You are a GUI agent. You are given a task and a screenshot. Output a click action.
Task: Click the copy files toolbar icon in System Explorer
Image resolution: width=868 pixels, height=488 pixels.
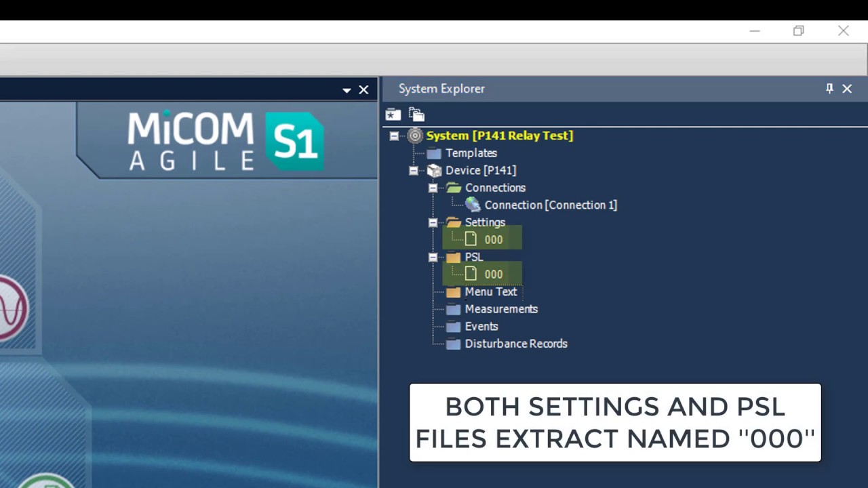pyautogui.click(x=416, y=115)
